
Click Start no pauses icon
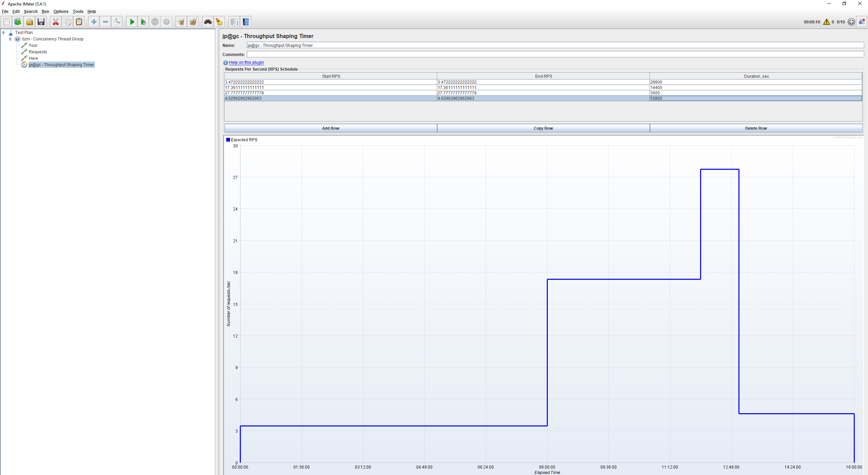coord(143,22)
